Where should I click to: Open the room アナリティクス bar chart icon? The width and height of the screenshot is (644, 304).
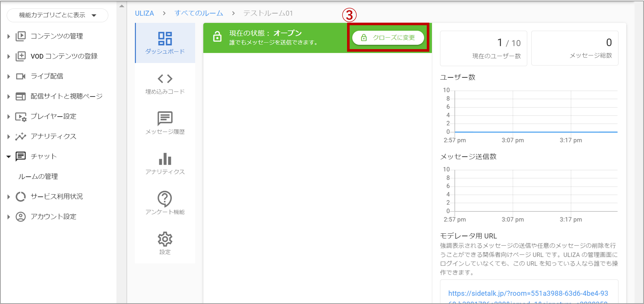coord(165,159)
